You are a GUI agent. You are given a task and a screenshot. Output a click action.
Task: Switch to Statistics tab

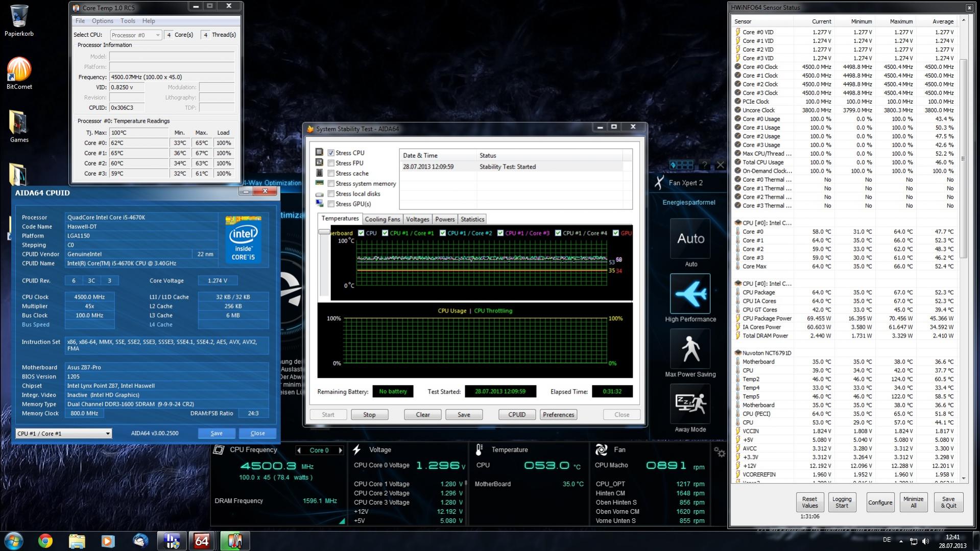(472, 219)
